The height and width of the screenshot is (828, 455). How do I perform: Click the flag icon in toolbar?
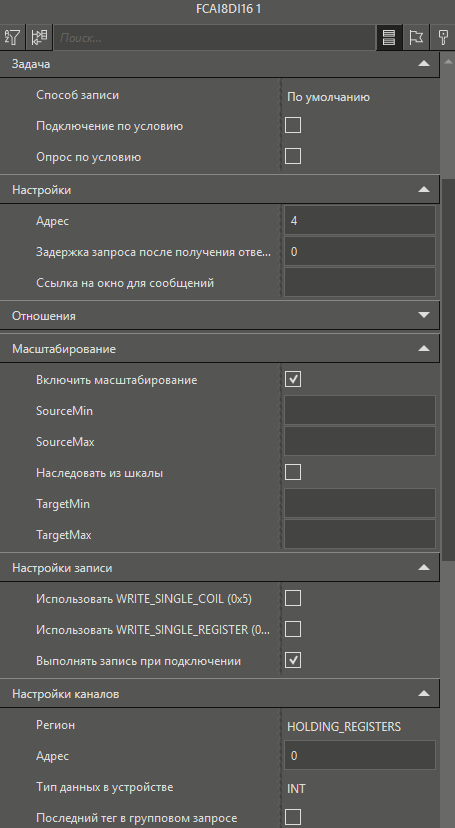(416, 37)
